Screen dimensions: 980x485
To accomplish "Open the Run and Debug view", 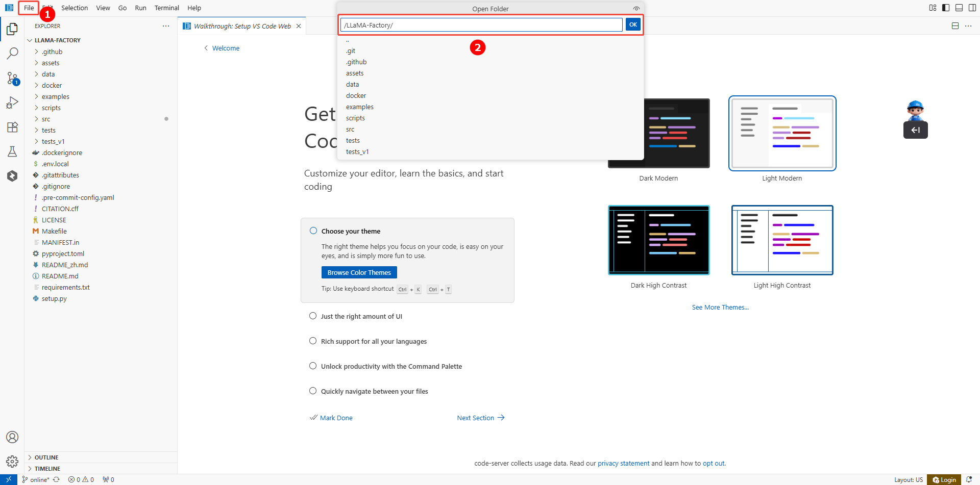I will tap(12, 103).
